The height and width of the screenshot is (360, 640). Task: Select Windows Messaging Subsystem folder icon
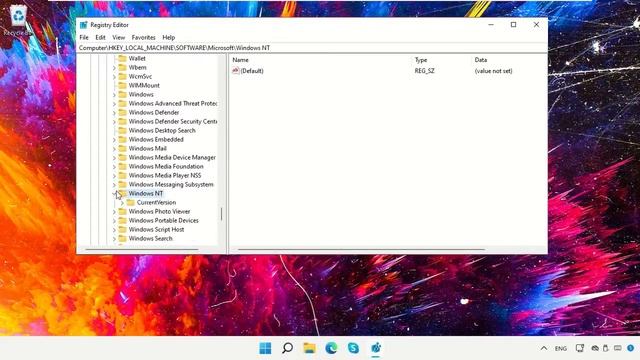coord(122,184)
